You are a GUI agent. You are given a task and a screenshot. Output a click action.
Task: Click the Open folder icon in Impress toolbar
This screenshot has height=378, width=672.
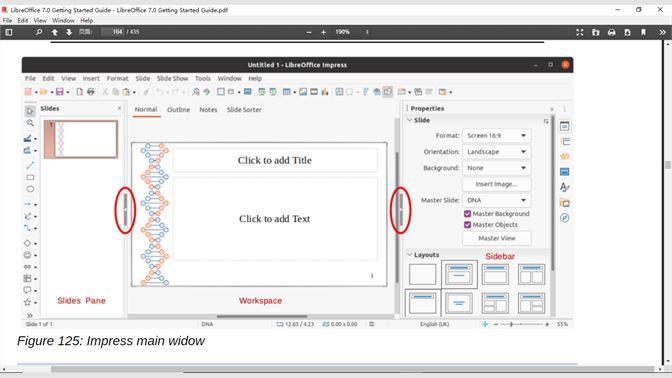click(x=43, y=92)
